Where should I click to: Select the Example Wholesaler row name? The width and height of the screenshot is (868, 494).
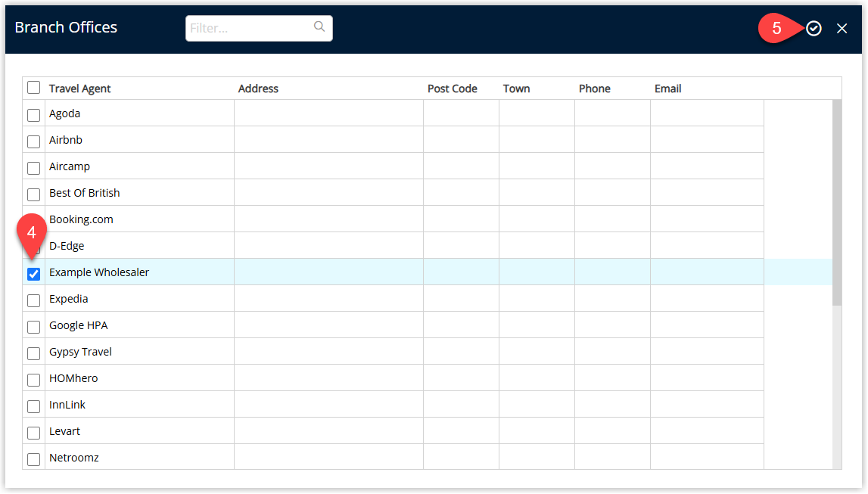98,272
